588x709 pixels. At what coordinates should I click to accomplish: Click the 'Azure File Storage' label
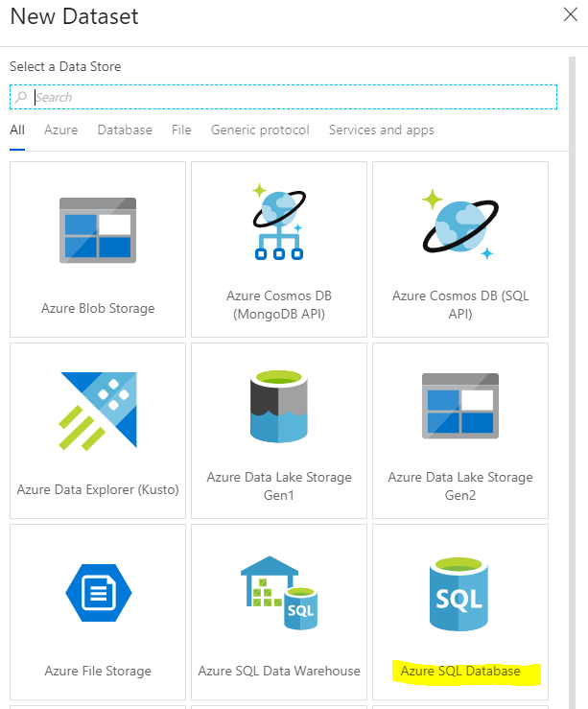98,671
